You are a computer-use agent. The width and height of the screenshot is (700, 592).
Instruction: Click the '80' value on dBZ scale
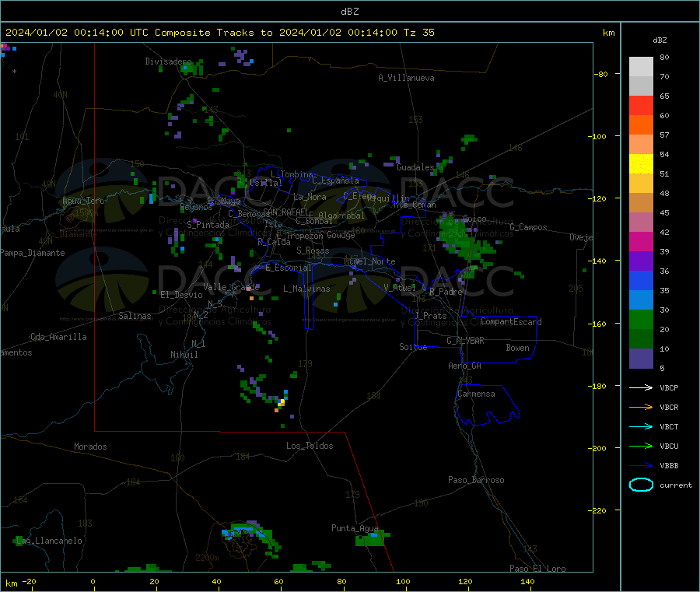tap(664, 57)
